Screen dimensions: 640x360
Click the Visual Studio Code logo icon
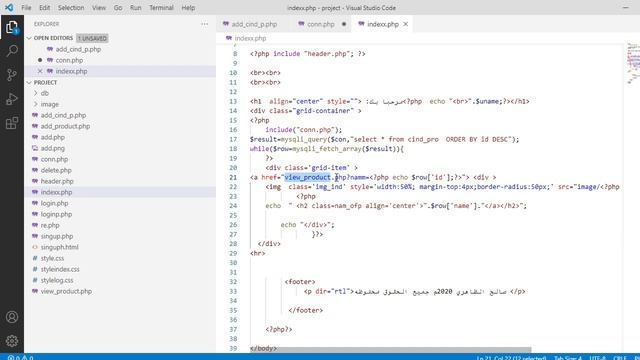(9, 7)
